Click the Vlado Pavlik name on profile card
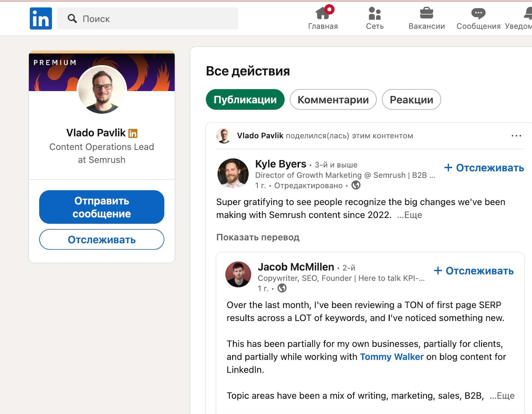Viewport: 532px width, 414px height. coord(96,133)
